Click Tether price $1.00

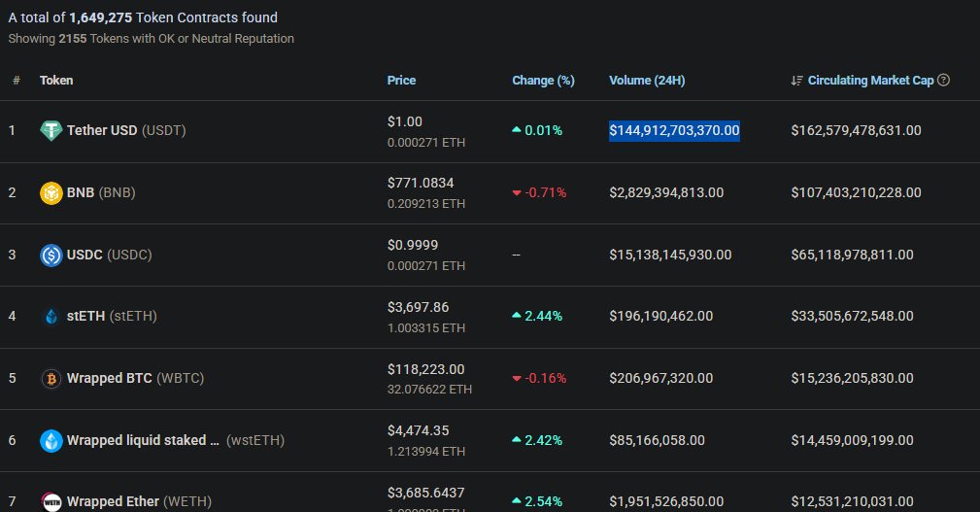point(404,121)
